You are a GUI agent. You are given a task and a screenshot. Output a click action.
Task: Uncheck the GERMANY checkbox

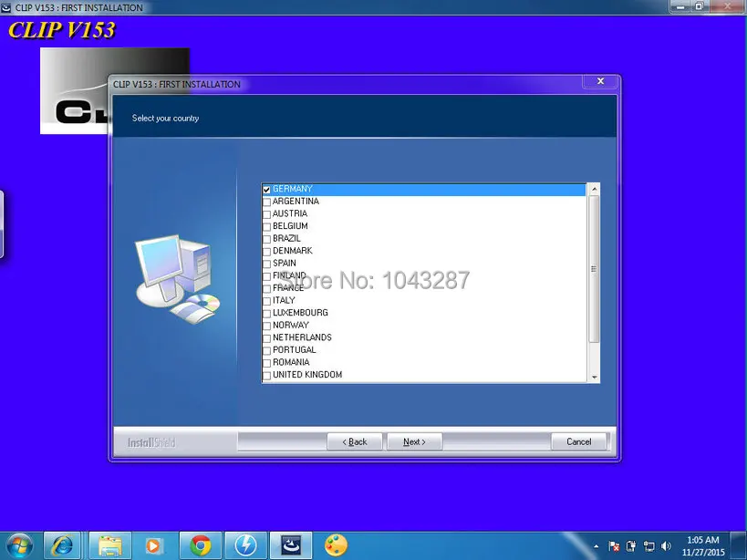266,190
